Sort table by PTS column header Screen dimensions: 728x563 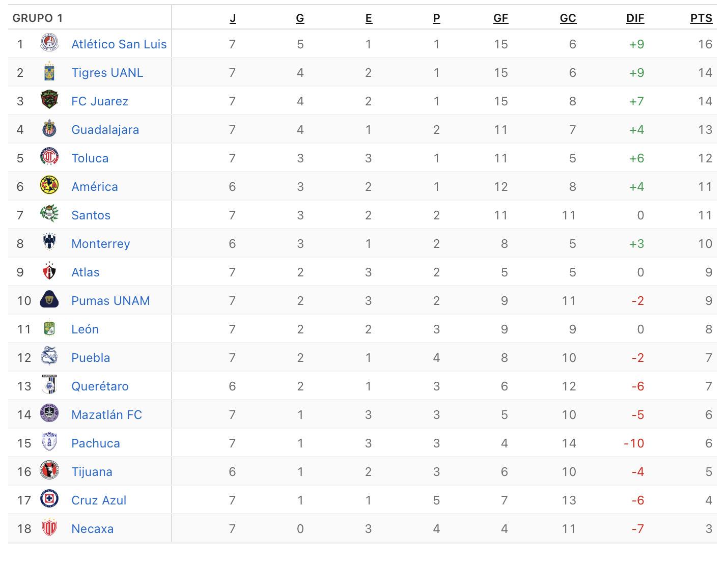click(701, 18)
